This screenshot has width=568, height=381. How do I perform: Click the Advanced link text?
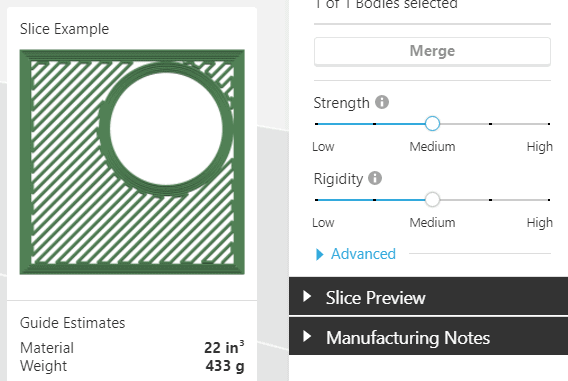[363, 254]
